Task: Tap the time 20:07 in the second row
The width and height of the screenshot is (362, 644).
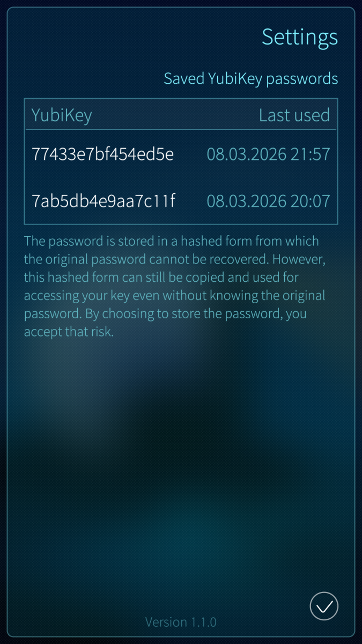Action: click(311, 201)
